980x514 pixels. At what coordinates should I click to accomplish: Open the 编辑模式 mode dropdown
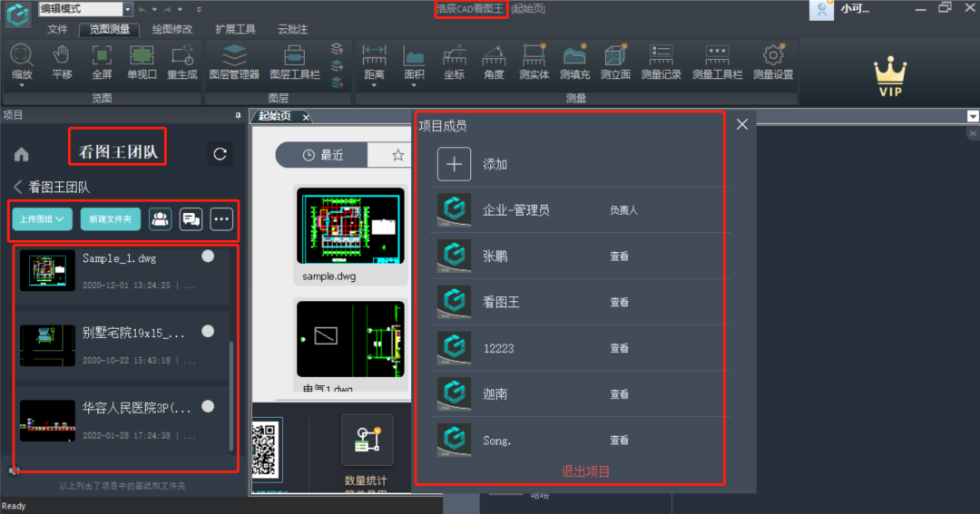tap(128, 9)
